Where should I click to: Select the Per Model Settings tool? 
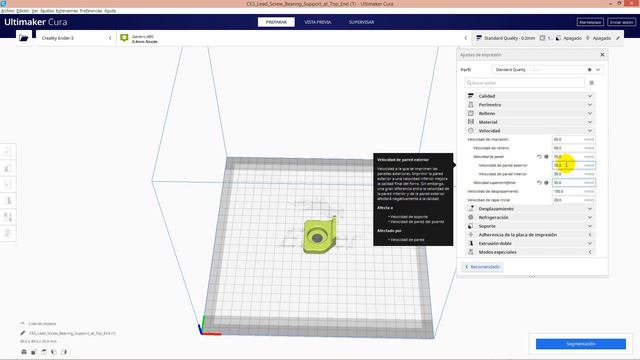point(7,217)
